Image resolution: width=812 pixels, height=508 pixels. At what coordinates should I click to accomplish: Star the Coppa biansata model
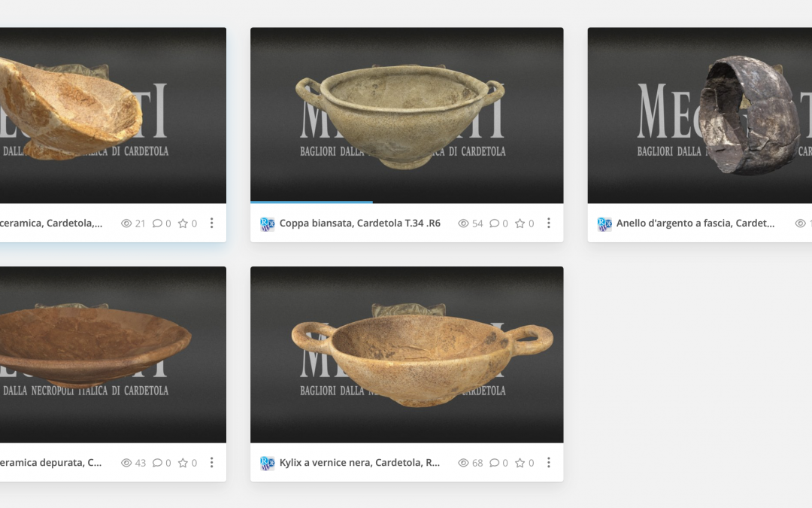click(520, 224)
